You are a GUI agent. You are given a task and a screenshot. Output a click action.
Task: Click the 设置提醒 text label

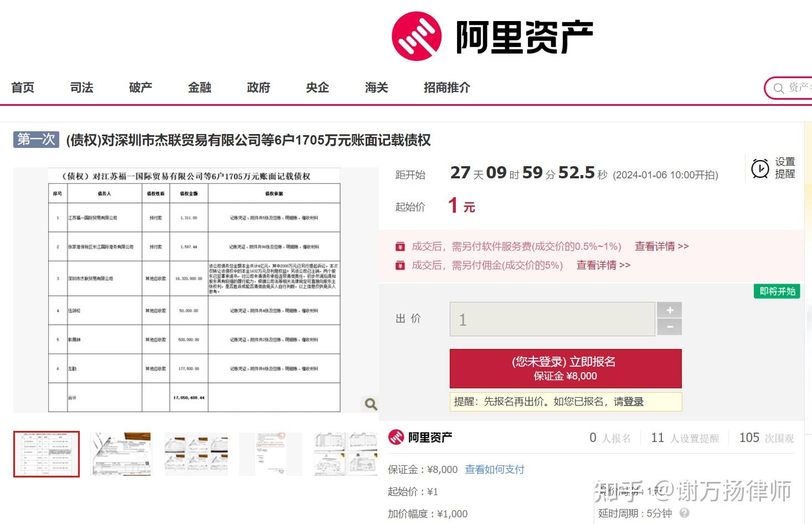tap(785, 168)
